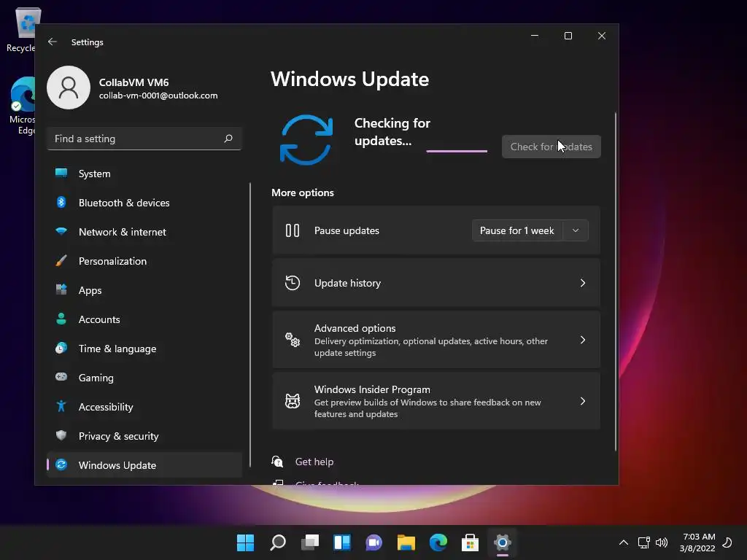
Task: Click the network tray icon
Action: tap(643, 542)
